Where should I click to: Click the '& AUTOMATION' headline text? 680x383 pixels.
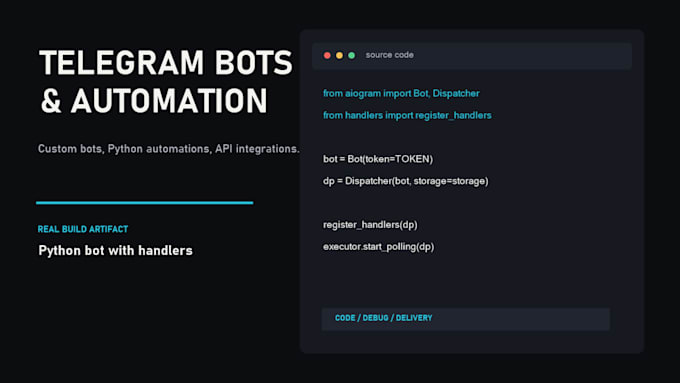click(x=154, y=101)
